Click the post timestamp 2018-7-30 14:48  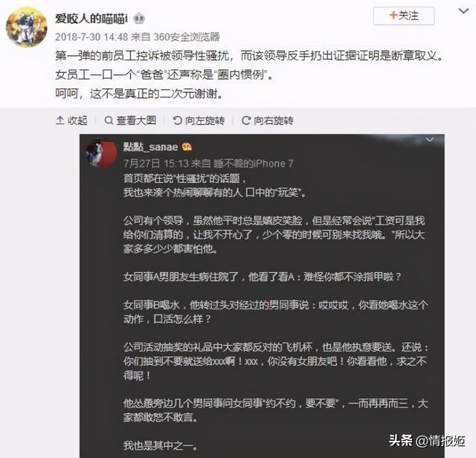click(91, 37)
